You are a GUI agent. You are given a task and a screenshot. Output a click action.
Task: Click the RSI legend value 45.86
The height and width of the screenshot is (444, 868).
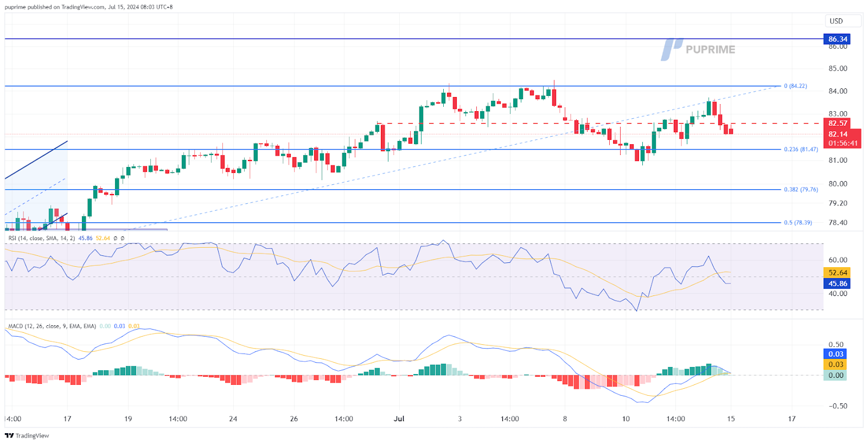[85, 238]
